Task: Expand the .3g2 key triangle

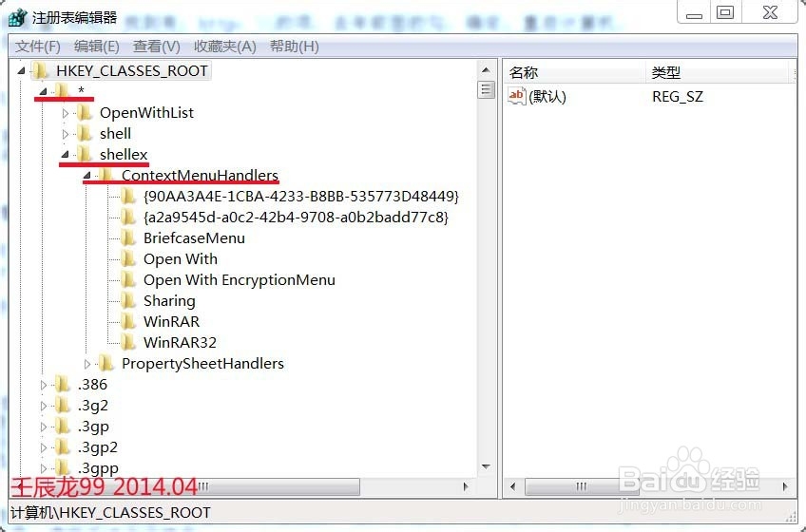Action: pyautogui.click(x=43, y=406)
